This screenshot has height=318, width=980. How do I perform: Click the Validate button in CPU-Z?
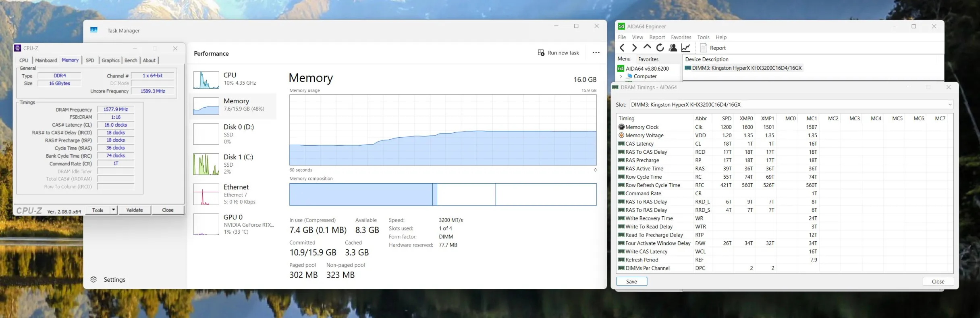point(134,210)
